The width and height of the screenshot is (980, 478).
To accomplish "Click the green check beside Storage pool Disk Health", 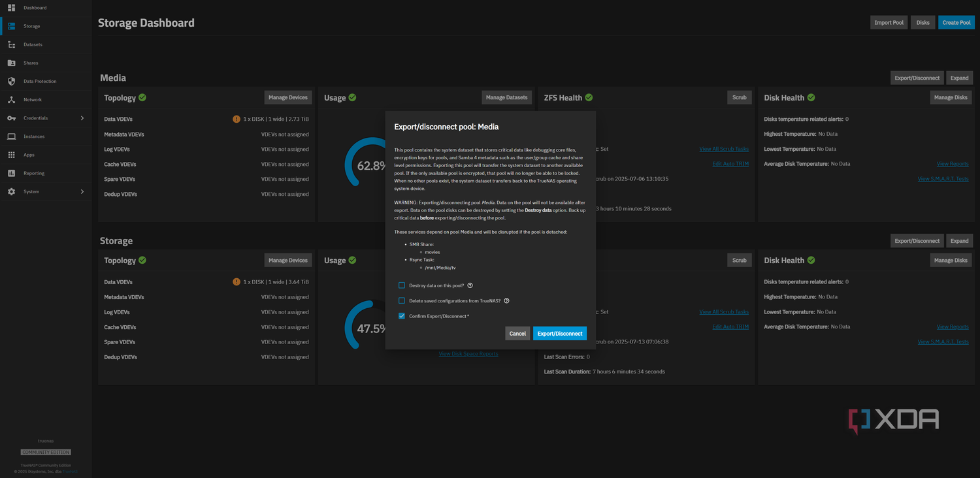I will [x=811, y=260].
